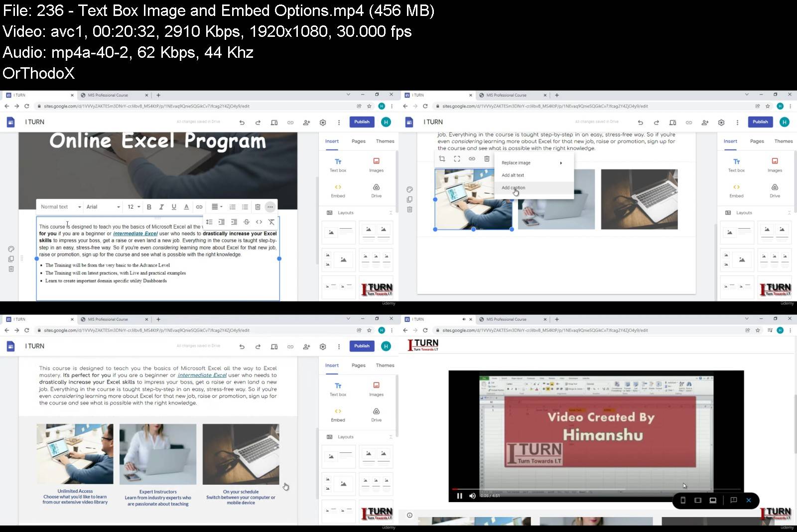Click share with others icon in top-left frame
Viewport: 797px width, 532px height.
(x=306, y=122)
